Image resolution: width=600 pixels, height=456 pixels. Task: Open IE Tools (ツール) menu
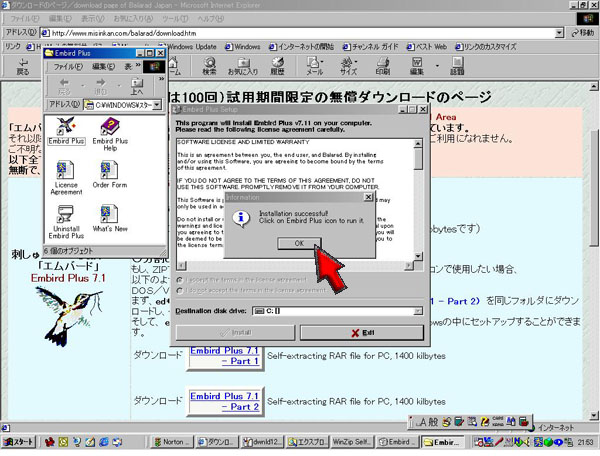175,18
